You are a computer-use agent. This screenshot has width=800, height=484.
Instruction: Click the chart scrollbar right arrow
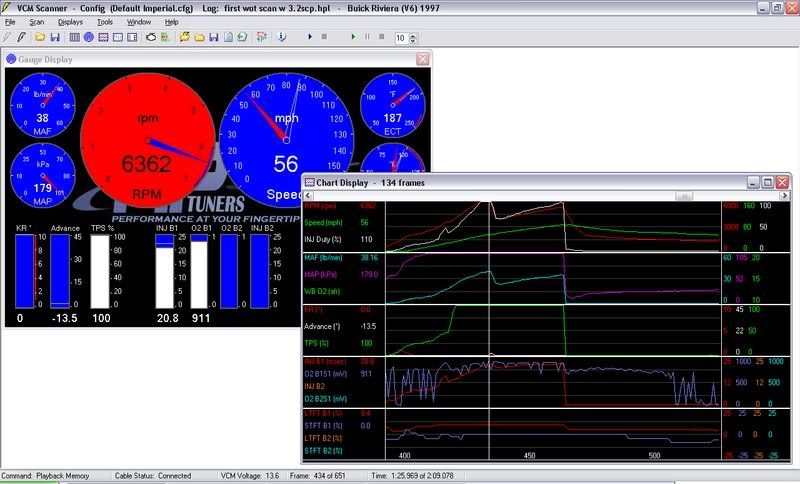tap(785, 196)
